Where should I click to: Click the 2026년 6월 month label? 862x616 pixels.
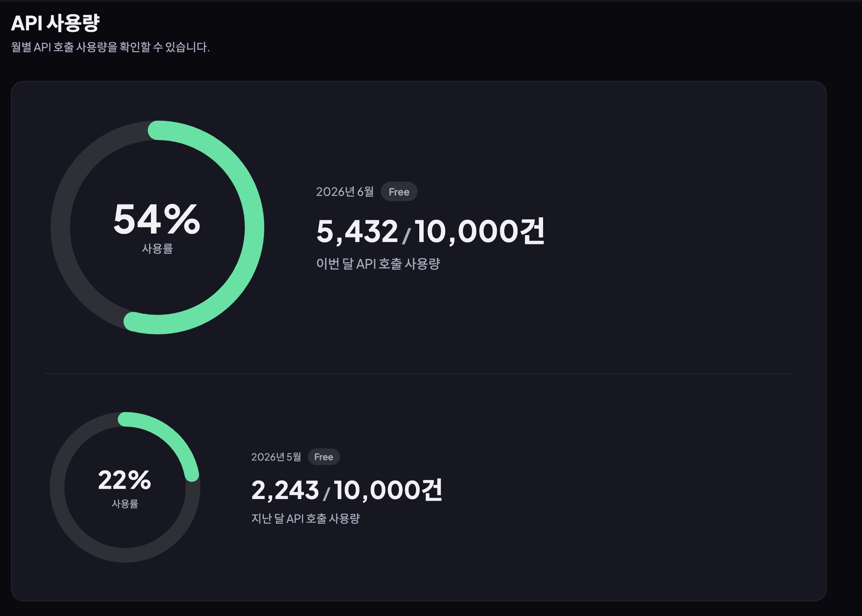(x=345, y=192)
